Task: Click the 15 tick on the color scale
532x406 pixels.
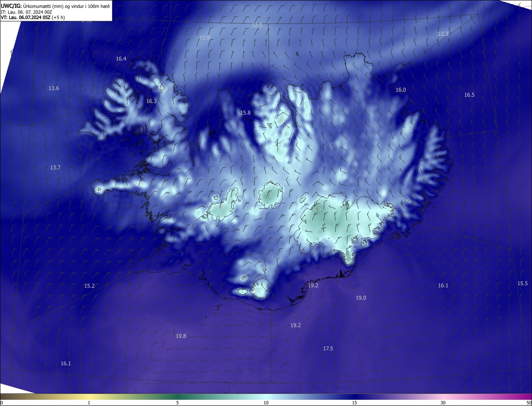Action: coord(355,403)
